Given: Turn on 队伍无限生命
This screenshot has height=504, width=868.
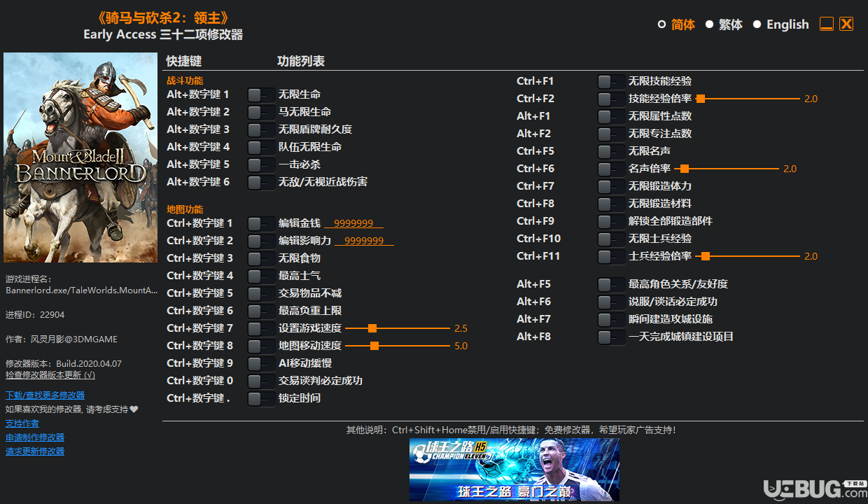Looking at the screenshot, I should (261, 147).
